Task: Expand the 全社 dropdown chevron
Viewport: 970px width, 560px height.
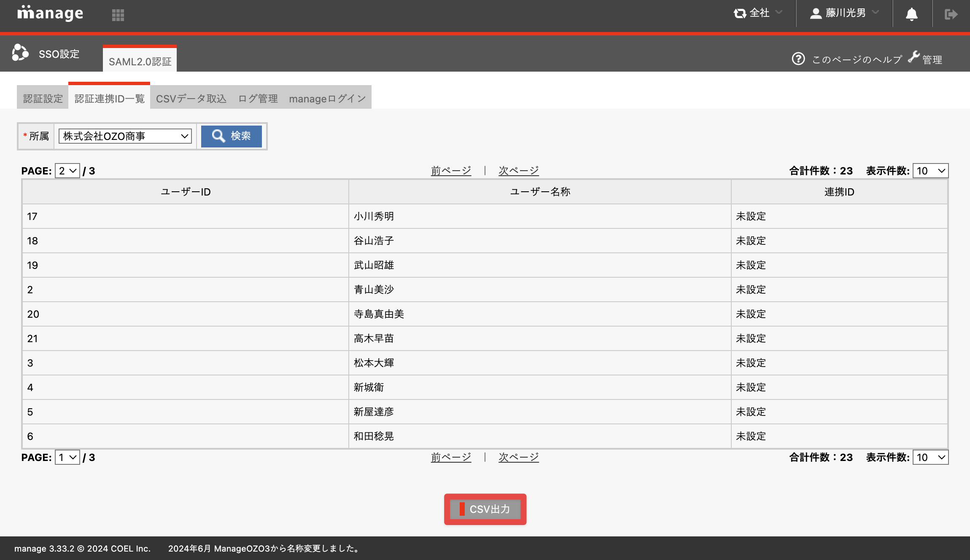Action: tap(779, 12)
